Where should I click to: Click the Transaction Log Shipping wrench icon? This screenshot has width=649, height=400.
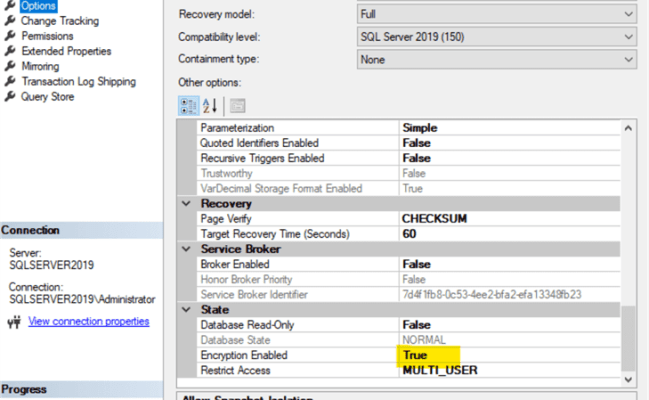[x=10, y=82]
